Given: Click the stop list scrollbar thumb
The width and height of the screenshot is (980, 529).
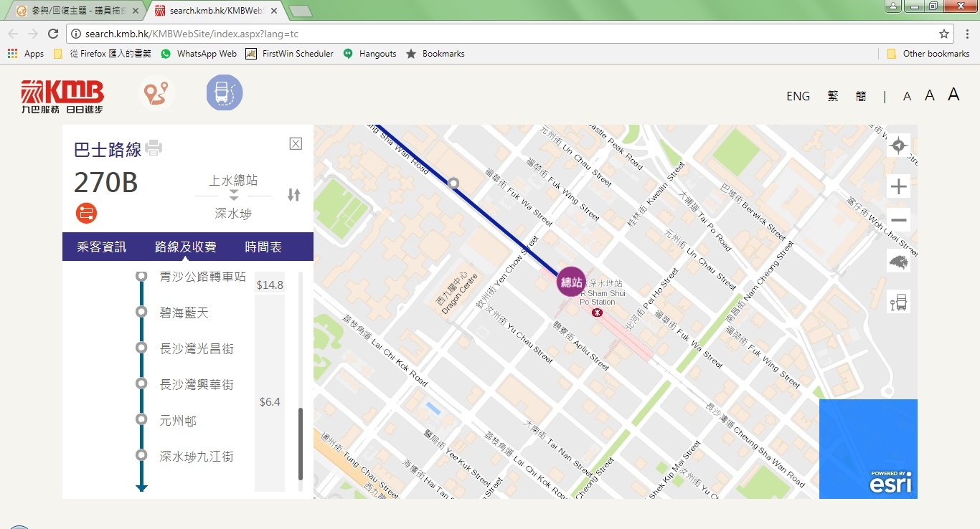Looking at the screenshot, I should tap(301, 444).
